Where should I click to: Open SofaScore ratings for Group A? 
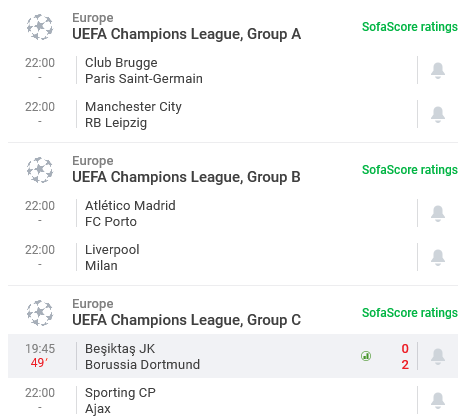click(x=410, y=27)
